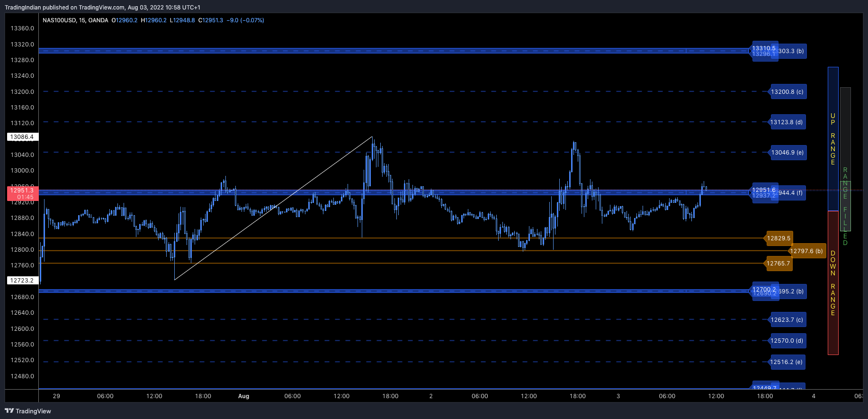Click 13360.0 on the price axis
868x419 pixels.
coord(22,28)
